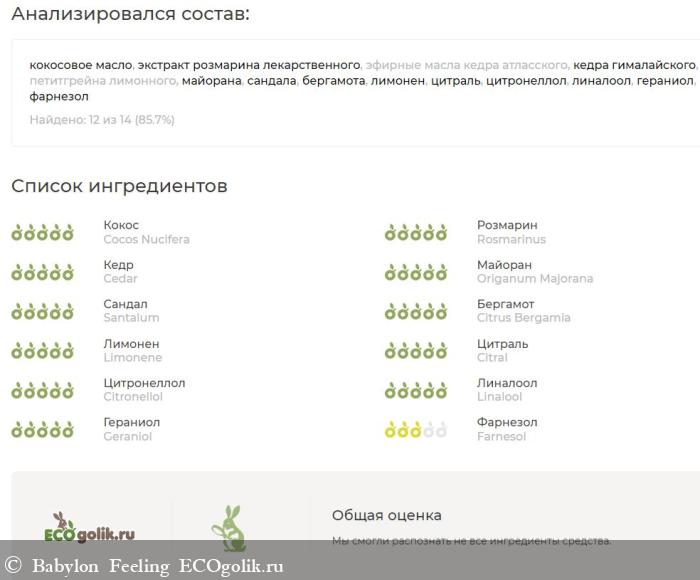The image size is (700, 580).
Task: Click the 'Общая оценка' heading
Action: (386, 515)
